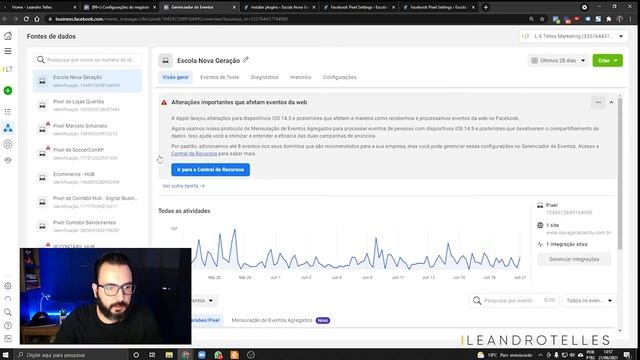Screen dimensions: 640x360
Task: Bookmark this page with the star icon
Action: 542,19
